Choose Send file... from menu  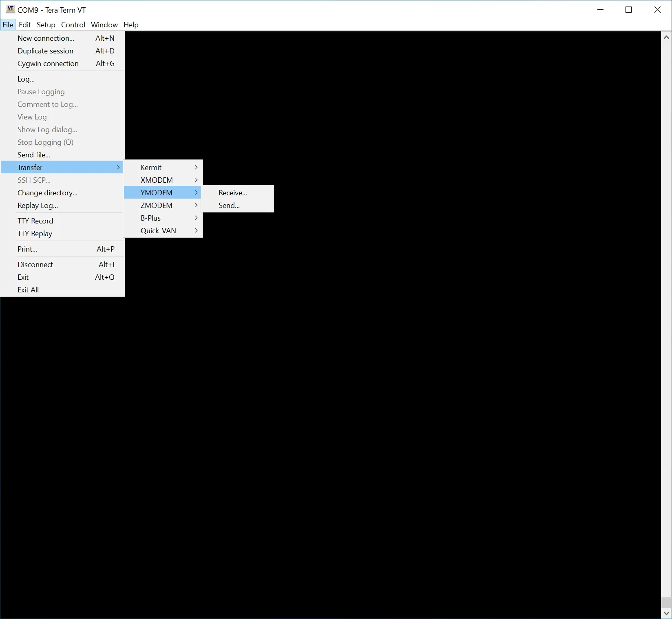[x=63, y=155]
